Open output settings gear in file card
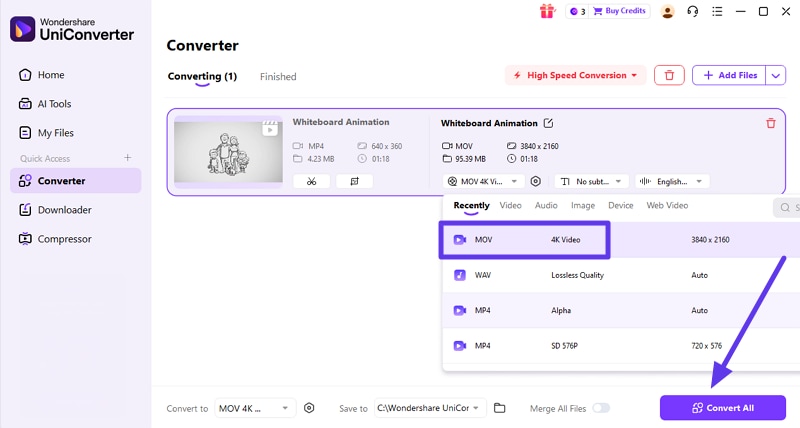Viewport: 800px width, 428px height. coord(536,182)
